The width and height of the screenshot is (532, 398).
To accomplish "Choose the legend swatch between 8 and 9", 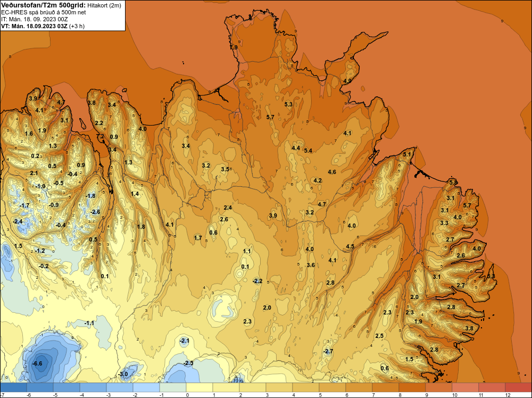I will (412, 387).
